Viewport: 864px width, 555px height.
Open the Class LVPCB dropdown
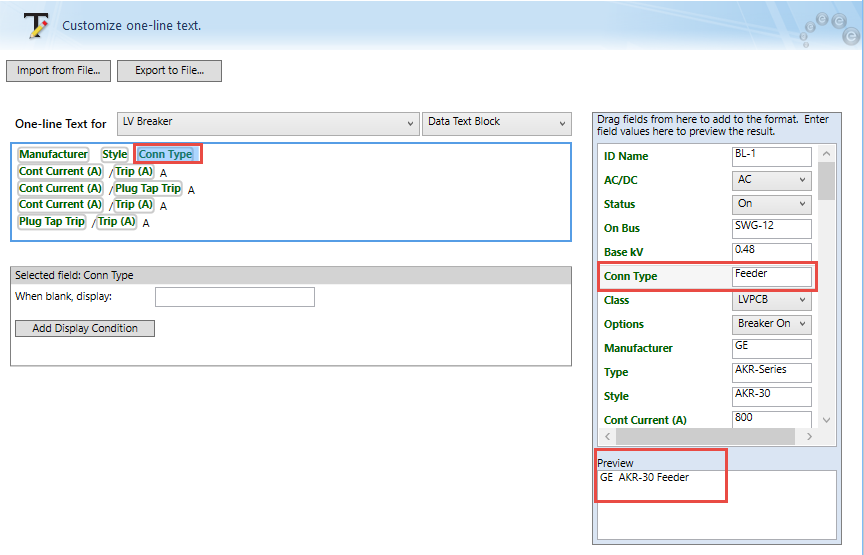[x=771, y=300]
